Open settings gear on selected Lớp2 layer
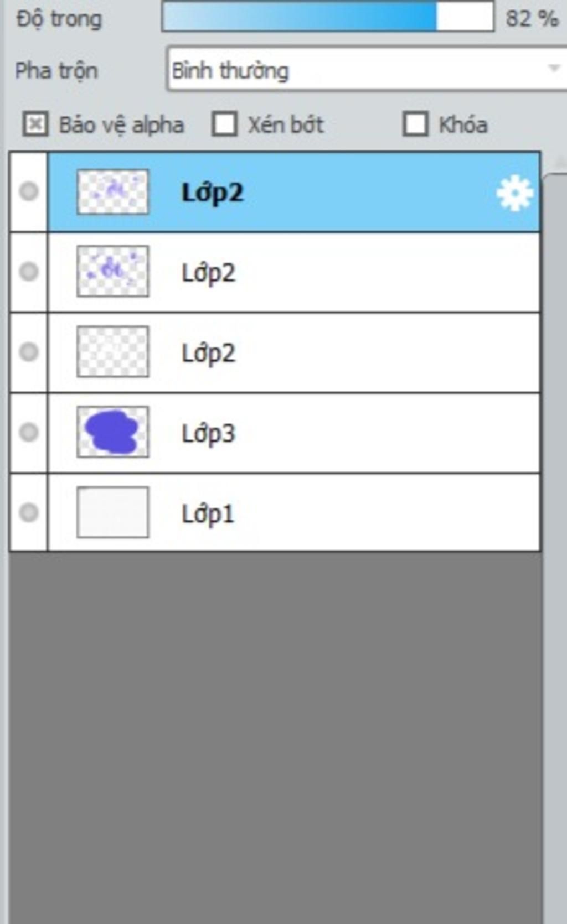This screenshot has width=567, height=924. tap(514, 193)
